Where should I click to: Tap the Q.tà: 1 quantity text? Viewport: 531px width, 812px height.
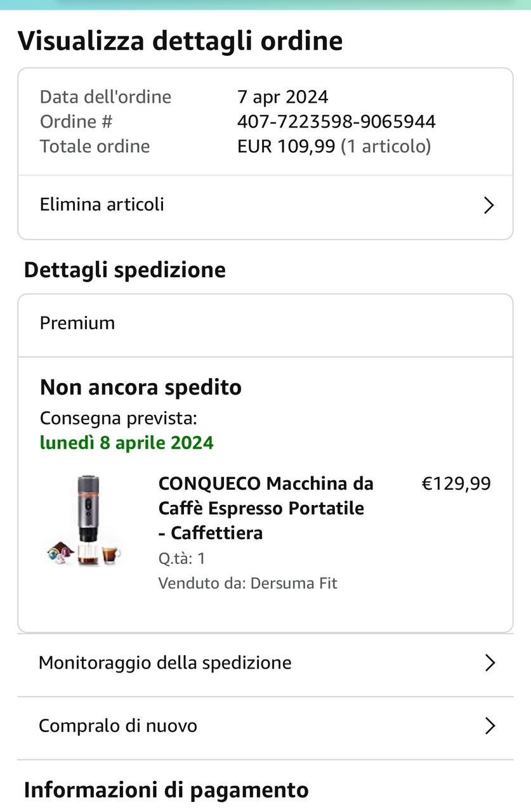pos(181,559)
